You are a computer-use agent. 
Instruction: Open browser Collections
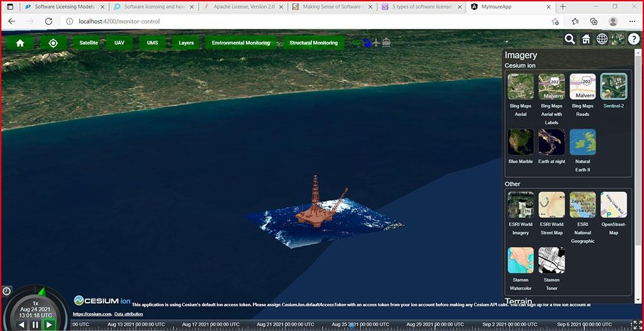click(x=594, y=21)
